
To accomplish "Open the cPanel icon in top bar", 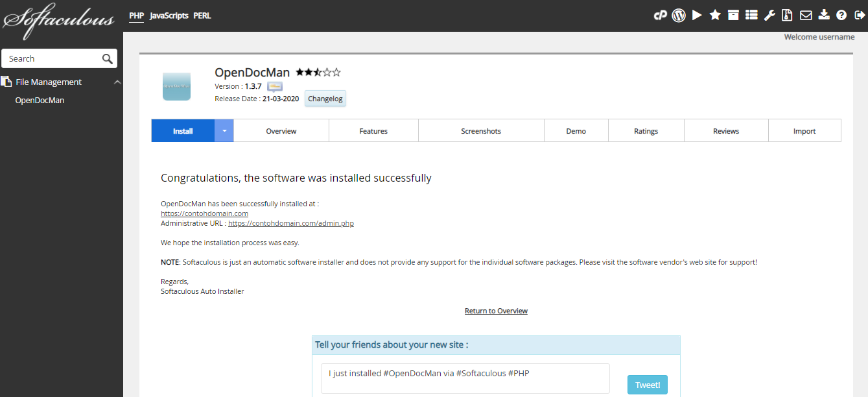I will tap(659, 14).
